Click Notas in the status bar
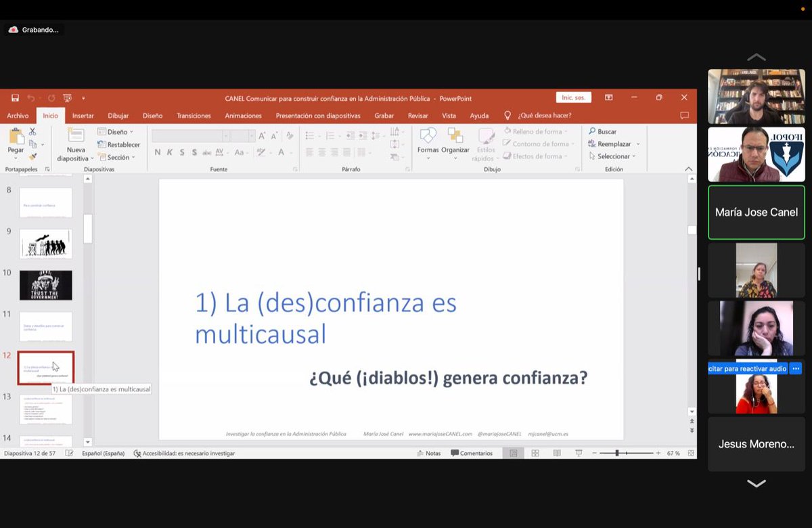Screen dimensions: 812x528 (428, 453)
